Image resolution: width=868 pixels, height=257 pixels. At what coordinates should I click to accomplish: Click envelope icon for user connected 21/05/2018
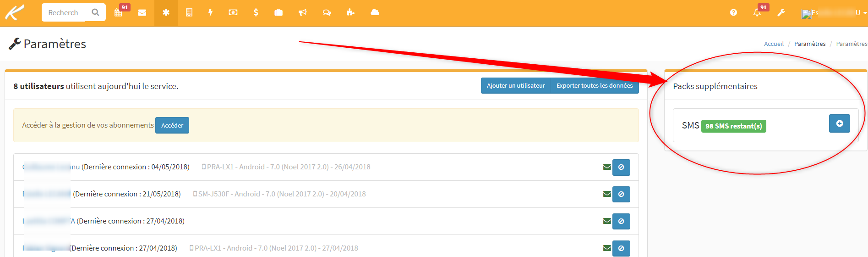click(x=607, y=194)
